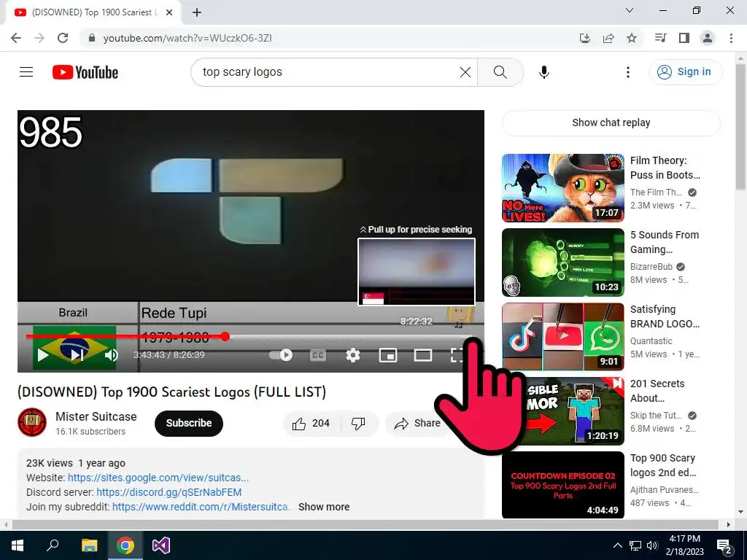Go to YouTube home via logo
Image resolution: width=747 pixels, height=560 pixels.
(85, 72)
